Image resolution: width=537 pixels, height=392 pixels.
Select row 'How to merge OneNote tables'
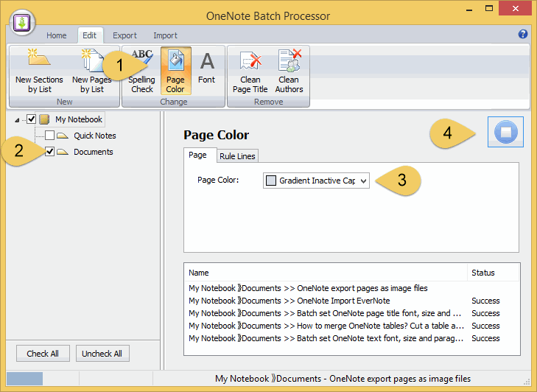pyautogui.click(x=352, y=326)
